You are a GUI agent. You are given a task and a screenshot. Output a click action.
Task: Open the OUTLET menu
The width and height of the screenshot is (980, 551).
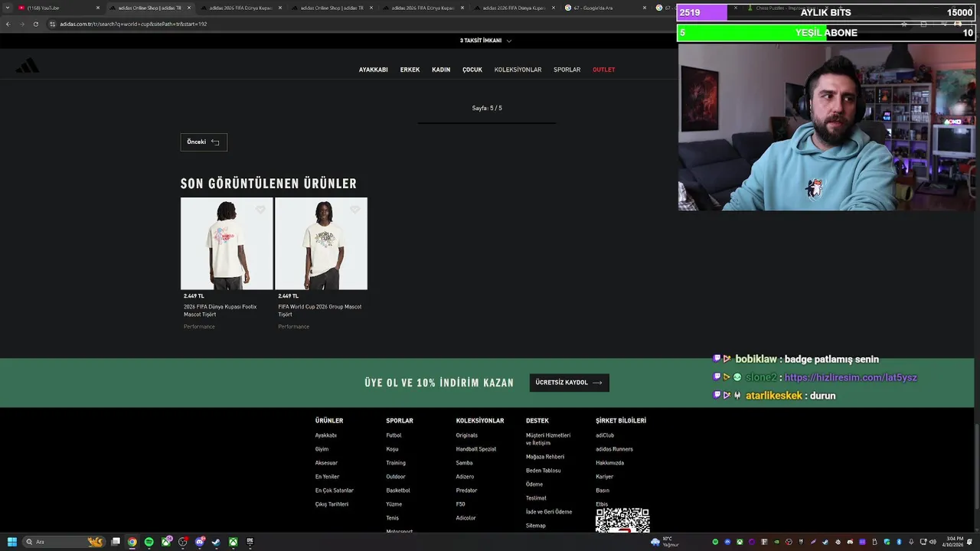(604, 70)
